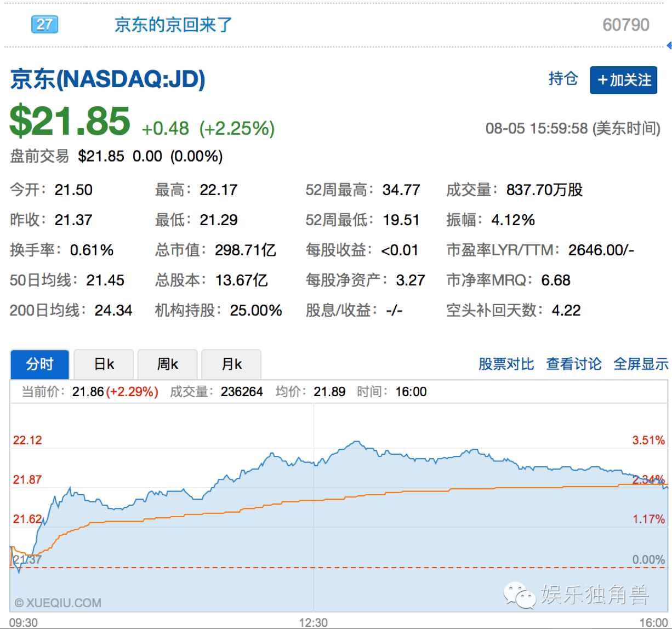Image resolution: width=672 pixels, height=629 pixels.
Task: Click the 成交量 value 837.70万股
Action: coord(544,190)
